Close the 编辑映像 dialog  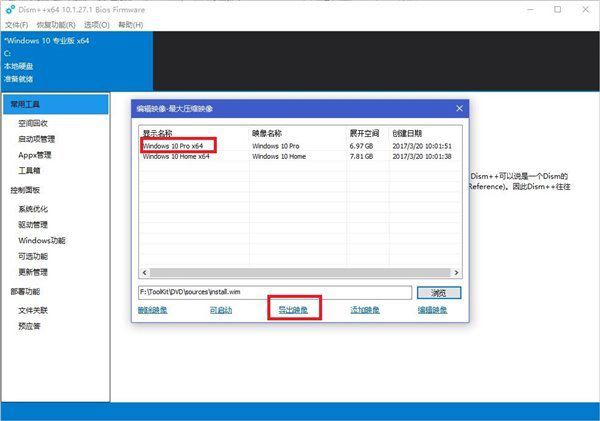(x=458, y=106)
